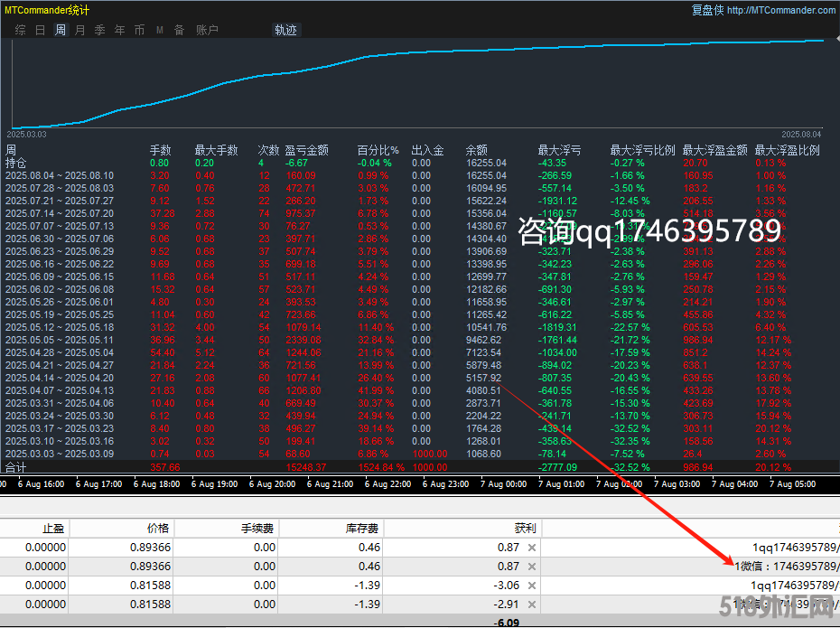Screen dimensions: 840x628
Task: Toggle the 轨迹 (trajectory) button
Action: [285, 30]
